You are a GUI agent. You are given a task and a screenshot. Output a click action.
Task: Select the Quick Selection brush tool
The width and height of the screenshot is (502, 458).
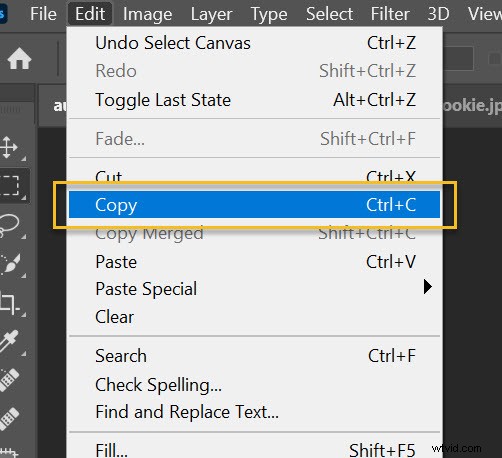pyautogui.click(x=10, y=263)
